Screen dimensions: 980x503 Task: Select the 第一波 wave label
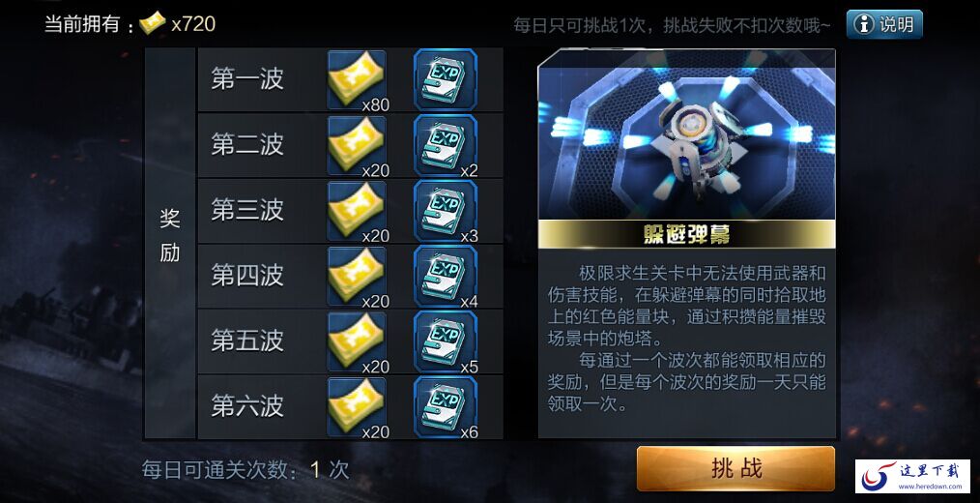tap(246, 79)
